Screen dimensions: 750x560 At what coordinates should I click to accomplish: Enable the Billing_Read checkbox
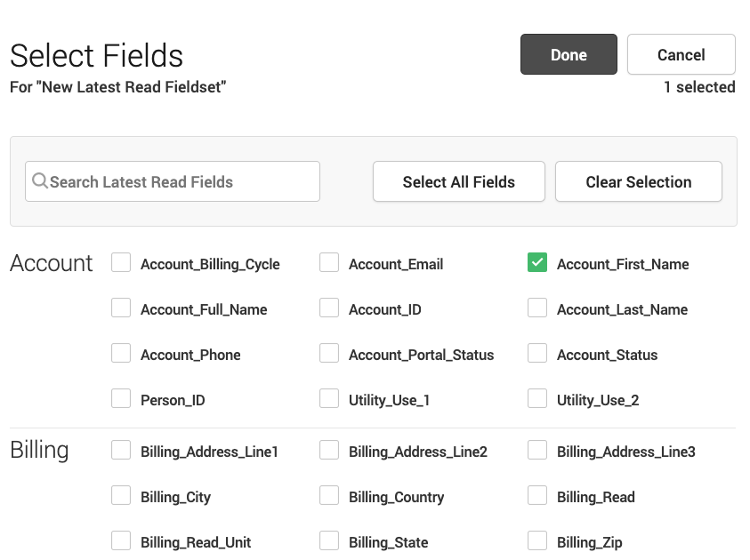tap(537, 496)
